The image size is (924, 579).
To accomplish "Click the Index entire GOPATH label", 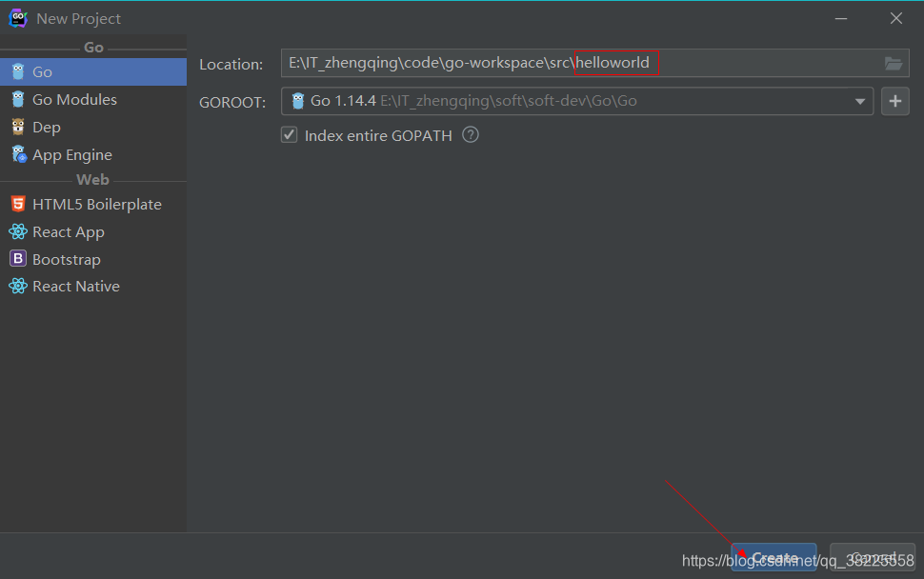I will pos(378,135).
